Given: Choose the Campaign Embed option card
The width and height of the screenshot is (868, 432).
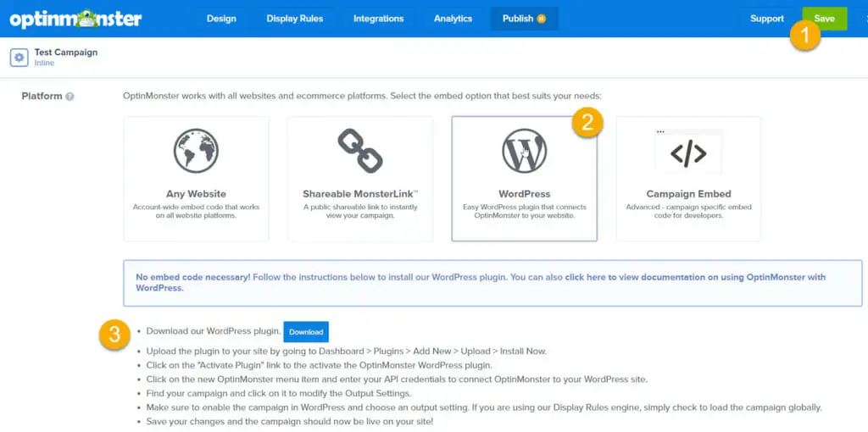Looking at the screenshot, I should tap(688, 179).
